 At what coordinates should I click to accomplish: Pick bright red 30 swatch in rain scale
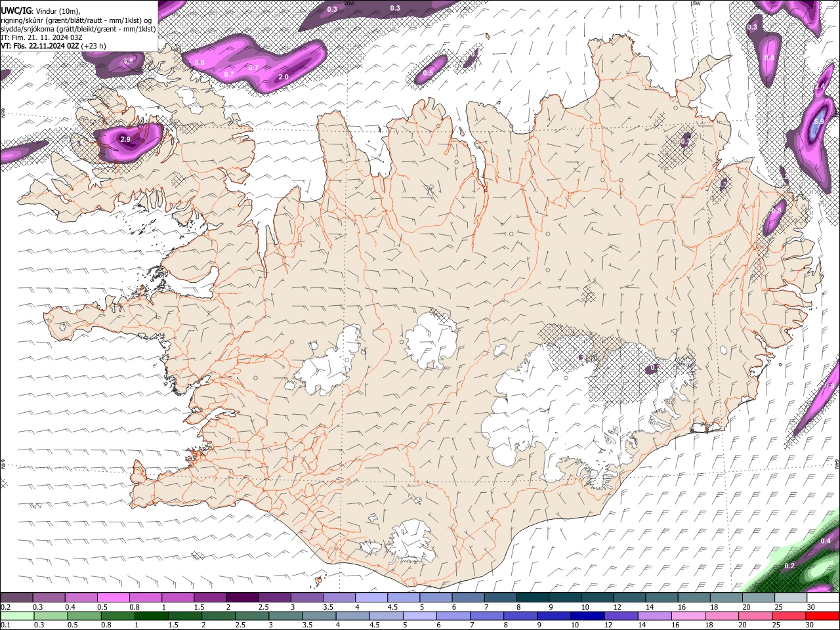(823, 616)
